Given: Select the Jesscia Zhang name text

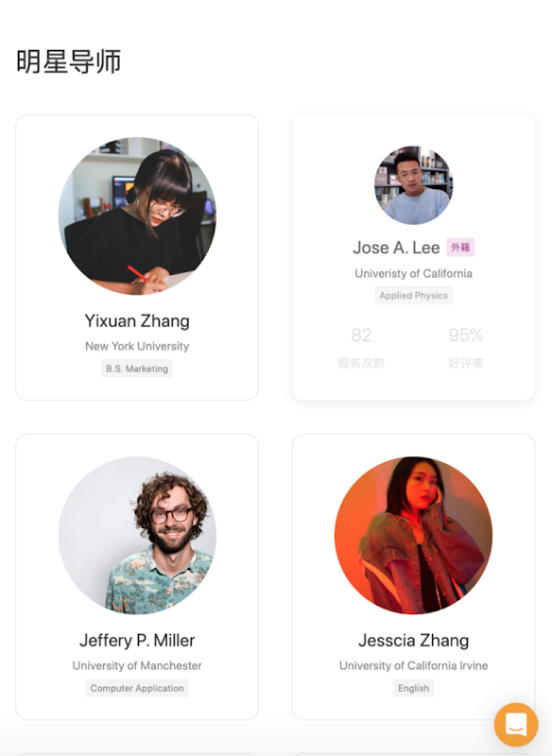Looking at the screenshot, I should click(x=414, y=641).
